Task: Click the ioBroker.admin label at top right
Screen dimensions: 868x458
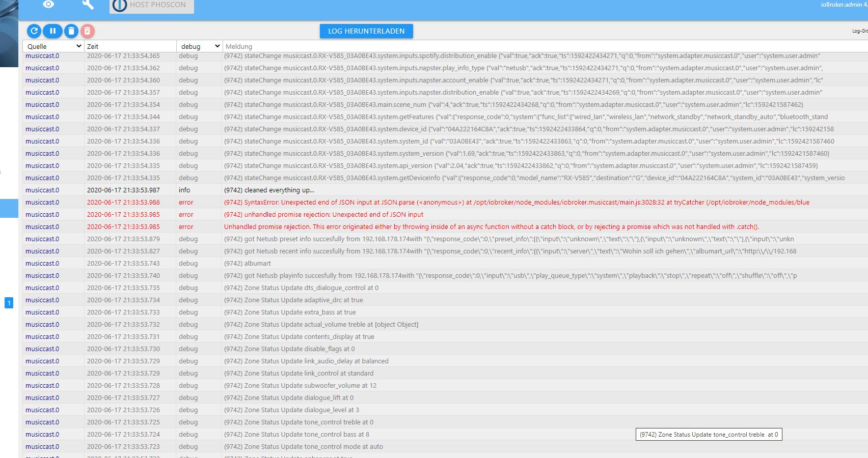Action: click(844, 5)
